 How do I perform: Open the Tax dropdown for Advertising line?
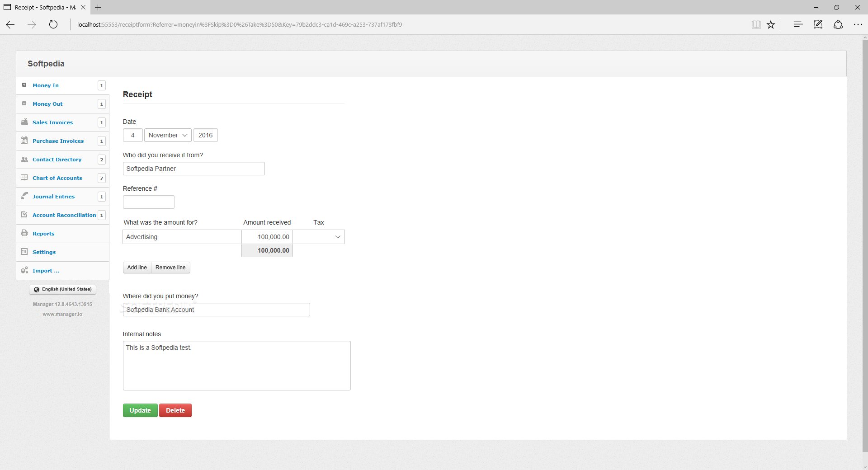click(x=319, y=237)
